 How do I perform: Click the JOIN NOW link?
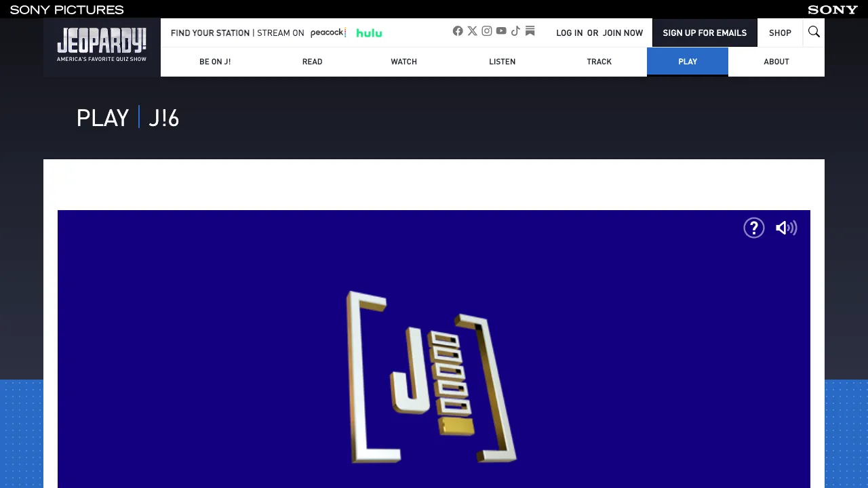[623, 33]
